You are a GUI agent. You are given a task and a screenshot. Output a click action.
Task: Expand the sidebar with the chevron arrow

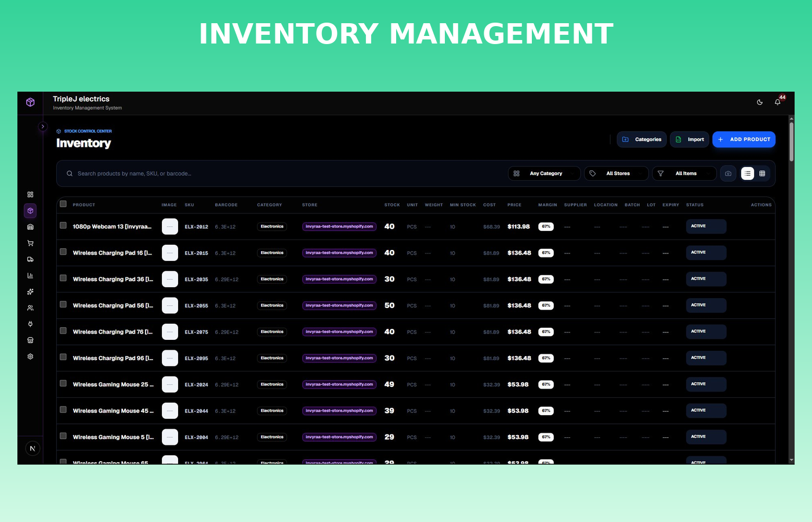(42, 126)
